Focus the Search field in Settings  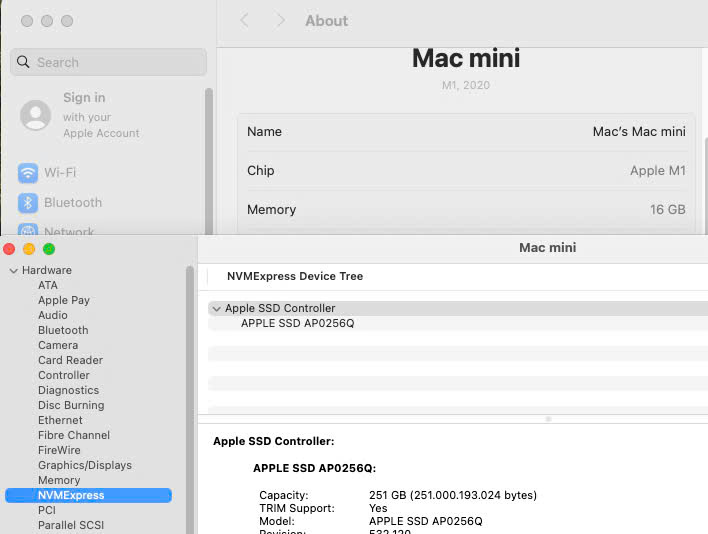[x=115, y=62]
